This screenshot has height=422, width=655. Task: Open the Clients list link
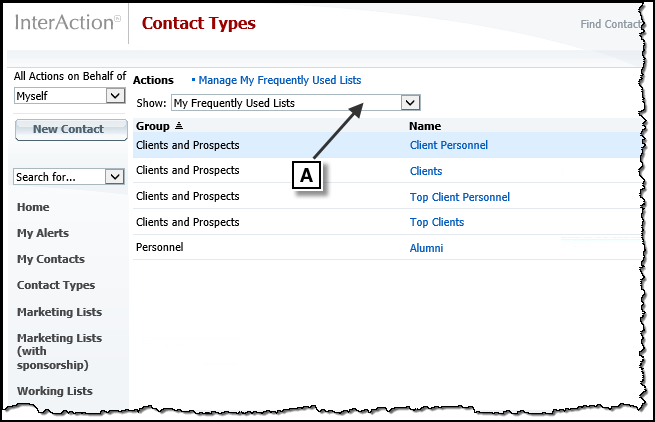426,171
